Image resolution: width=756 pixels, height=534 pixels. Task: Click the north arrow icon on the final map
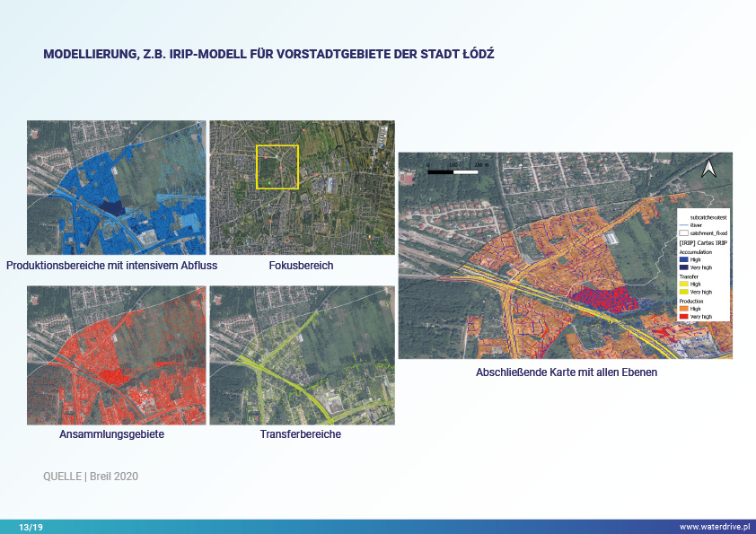coord(708,168)
